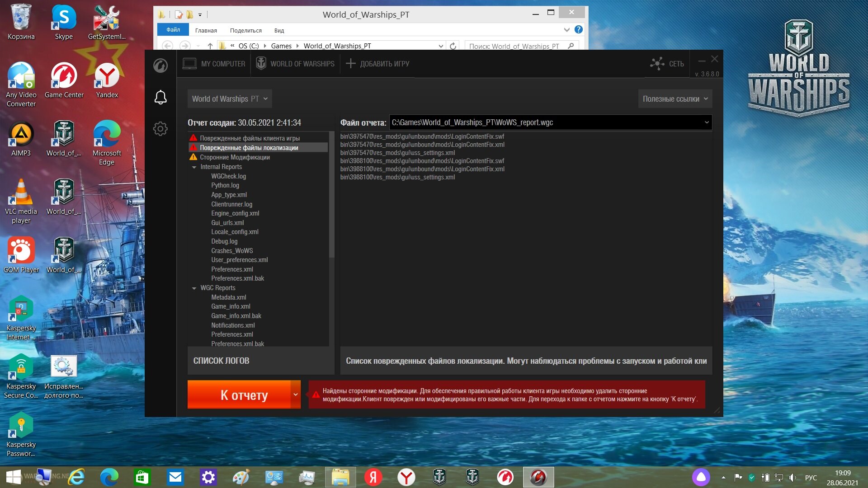Image resolution: width=868 pixels, height=488 pixels.
Task: Select User_preferences.xml entry
Action: 239,260
